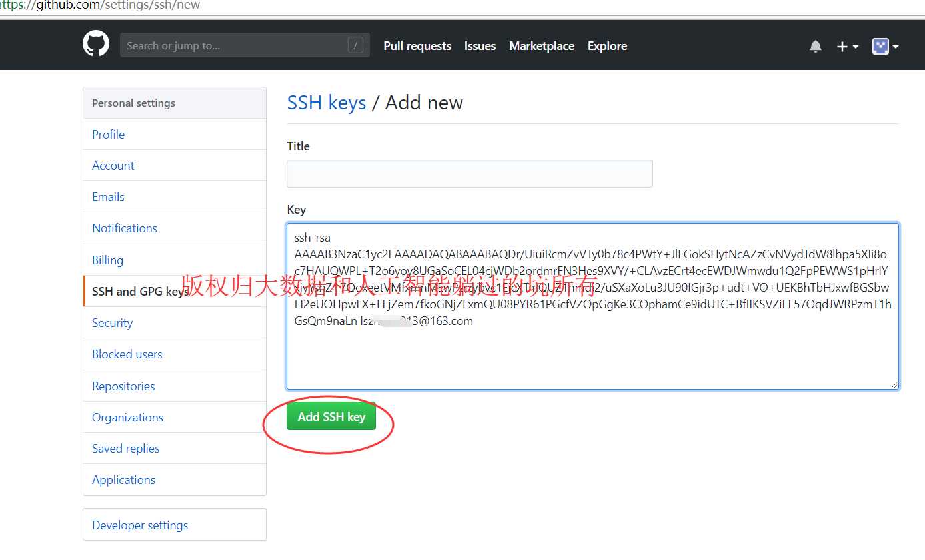This screenshot has width=925, height=560.
Task: Open Marketplace in top navigation
Action: pos(542,46)
